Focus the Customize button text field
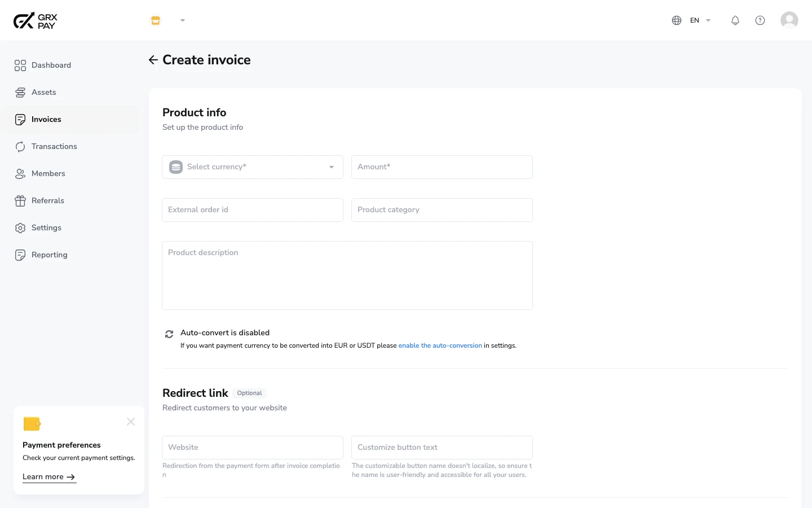The width and height of the screenshot is (812, 508). [442, 448]
